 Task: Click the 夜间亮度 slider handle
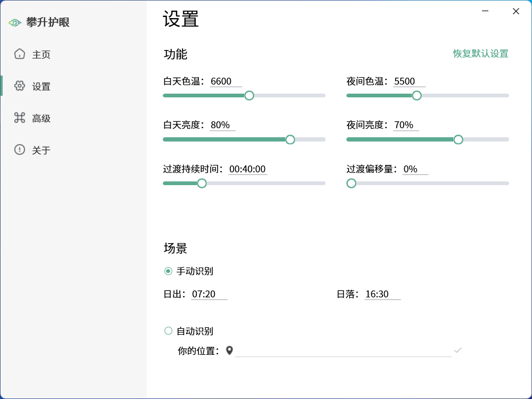click(x=458, y=139)
